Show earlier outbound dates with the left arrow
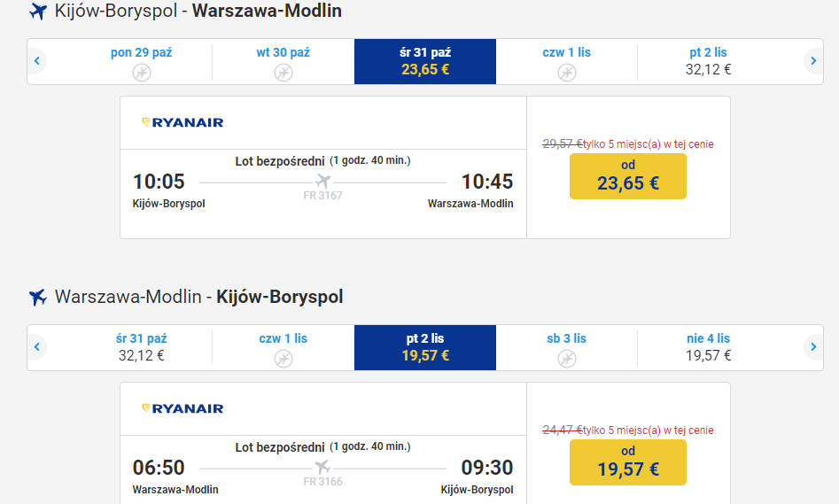Image resolution: width=839 pixels, height=504 pixels. 37,61
